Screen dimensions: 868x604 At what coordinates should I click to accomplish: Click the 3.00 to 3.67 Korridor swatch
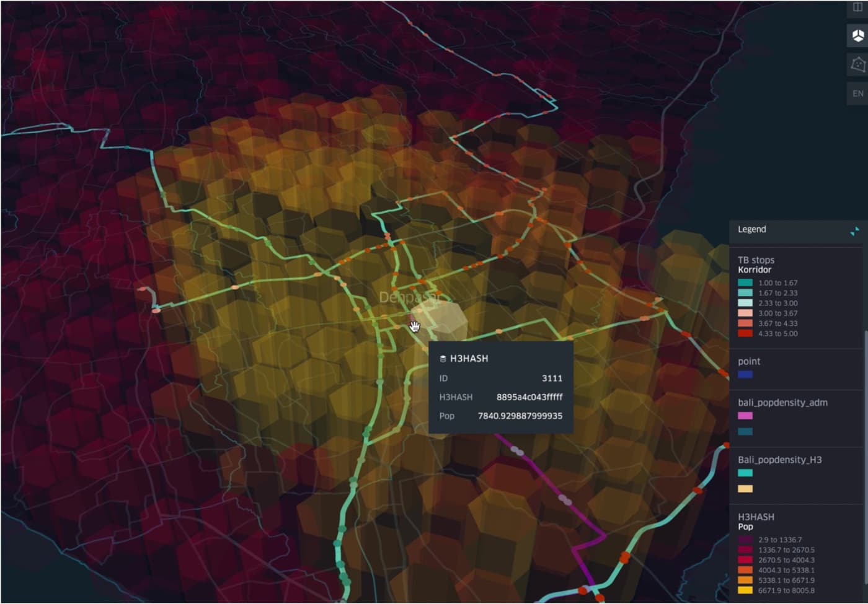coord(745,313)
